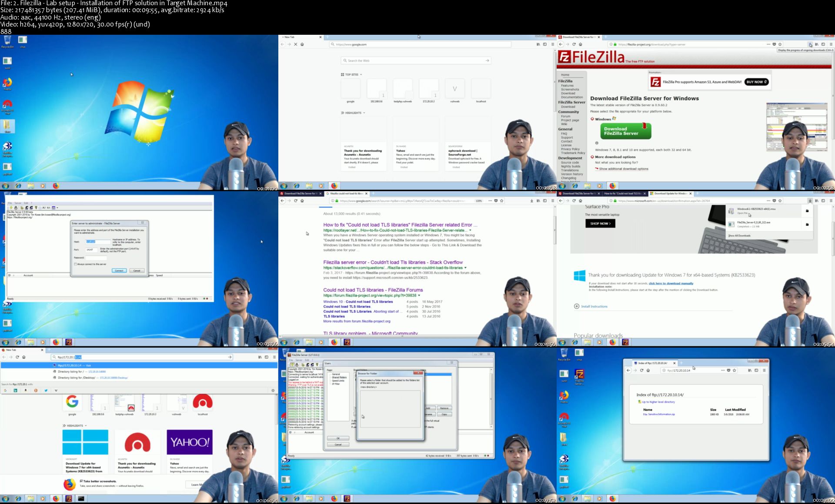The height and width of the screenshot is (504, 835).
Task: Reload the FileZilla download page in the 00:02:58 frame
Action: 574,44
